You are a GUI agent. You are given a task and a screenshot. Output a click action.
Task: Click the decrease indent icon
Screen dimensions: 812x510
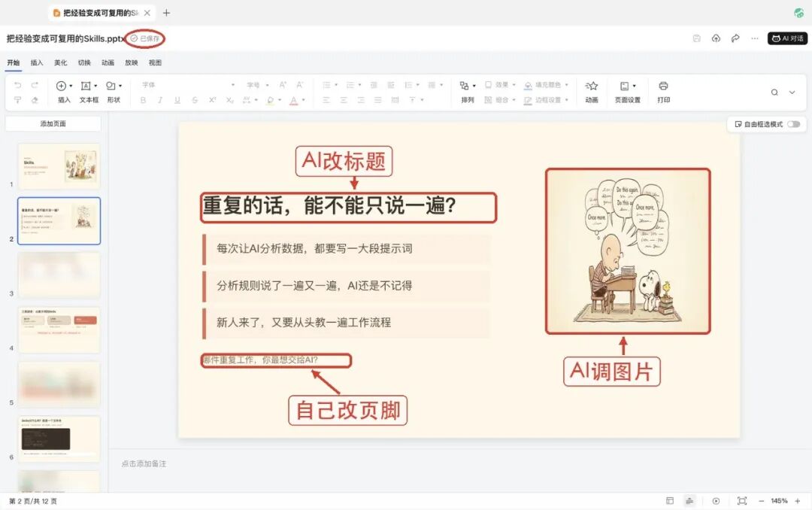pos(374,85)
